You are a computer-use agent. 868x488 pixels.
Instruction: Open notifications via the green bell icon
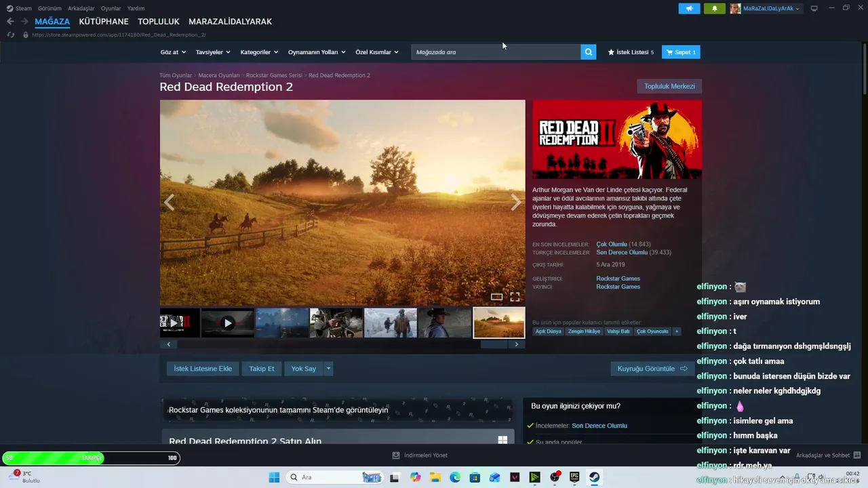(714, 9)
